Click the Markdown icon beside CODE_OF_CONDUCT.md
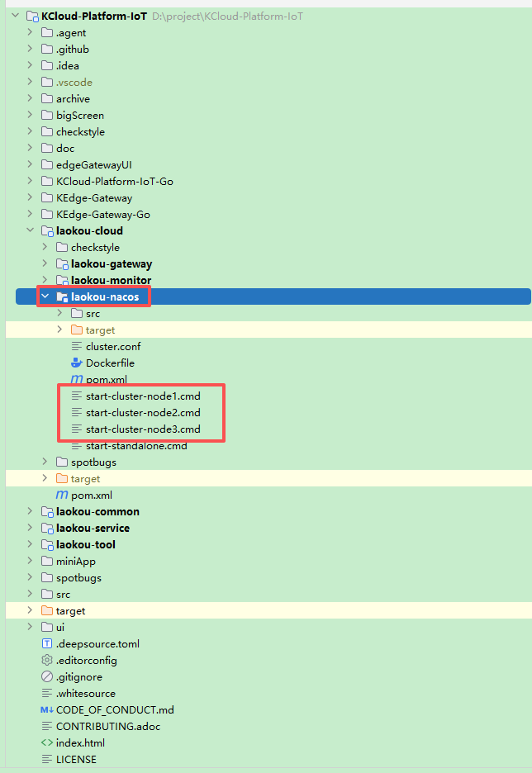 pyautogui.click(x=47, y=709)
